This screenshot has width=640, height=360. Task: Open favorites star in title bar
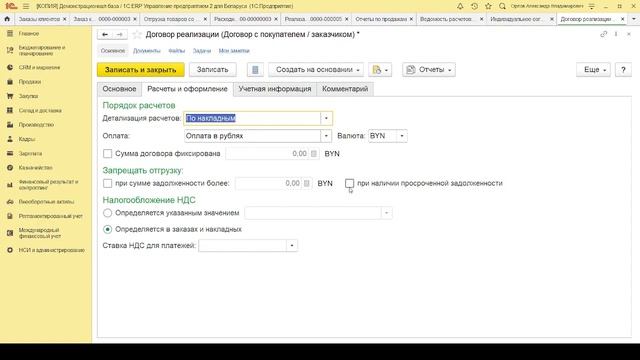pos(488,6)
